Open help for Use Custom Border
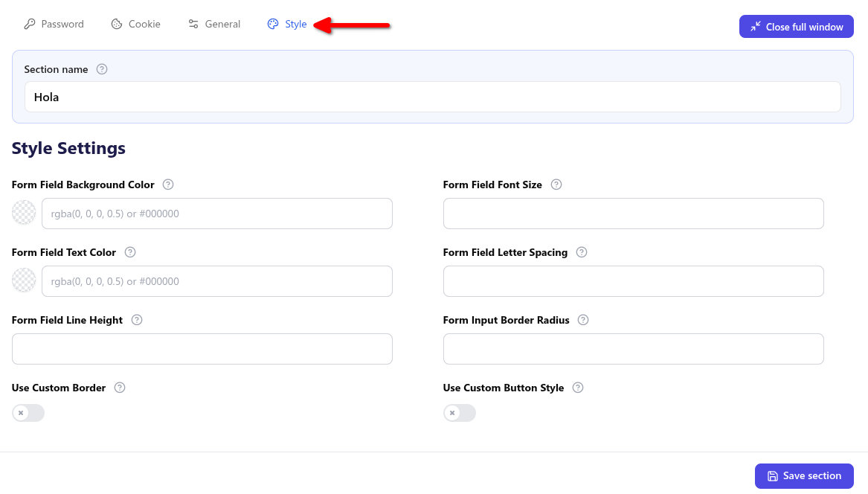Viewport: 868px width, 494px height. click(120, 388)
